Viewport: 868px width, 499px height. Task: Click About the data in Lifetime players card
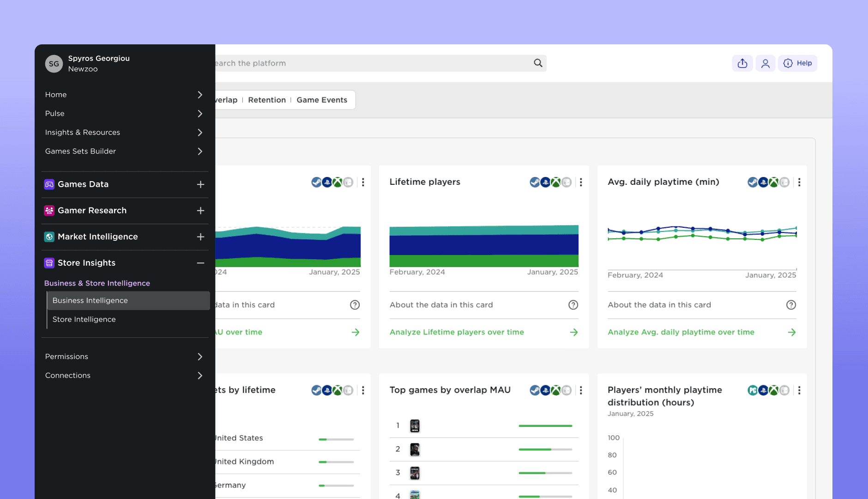coord(441,305)
